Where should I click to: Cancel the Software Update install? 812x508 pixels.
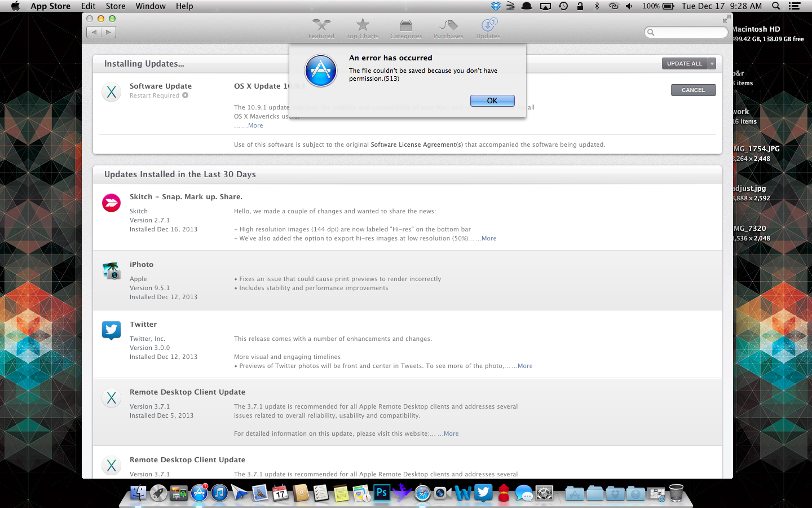pos(693,90)
